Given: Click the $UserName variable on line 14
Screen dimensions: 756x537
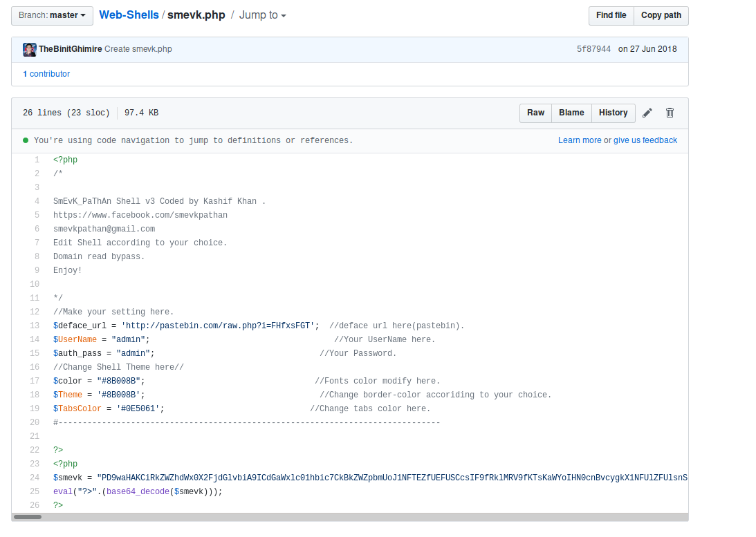Looking at the screenshot, I should pos(75,339).
